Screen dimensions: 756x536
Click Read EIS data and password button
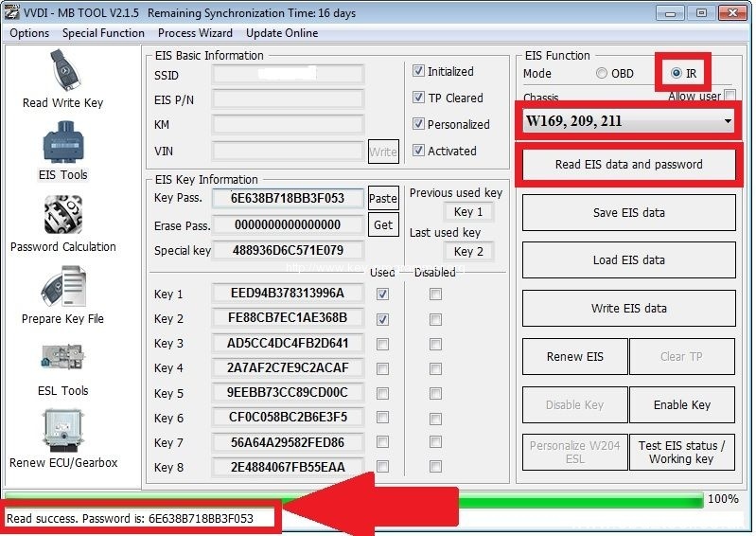pyautogui.click(x=628, y=165)
